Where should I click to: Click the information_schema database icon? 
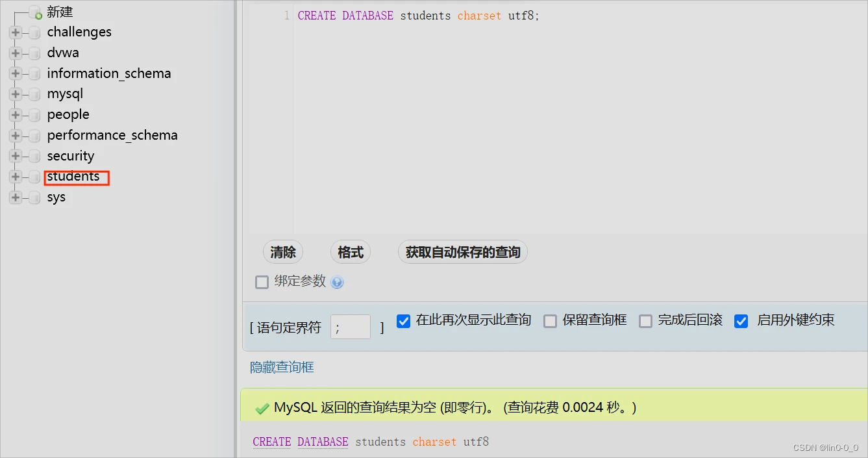[34, 75]
